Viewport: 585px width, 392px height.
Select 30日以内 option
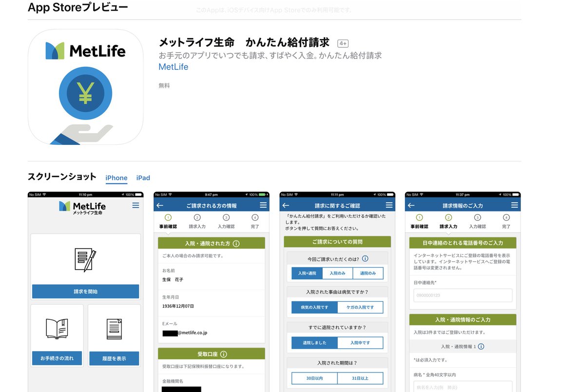coord(314,378)
